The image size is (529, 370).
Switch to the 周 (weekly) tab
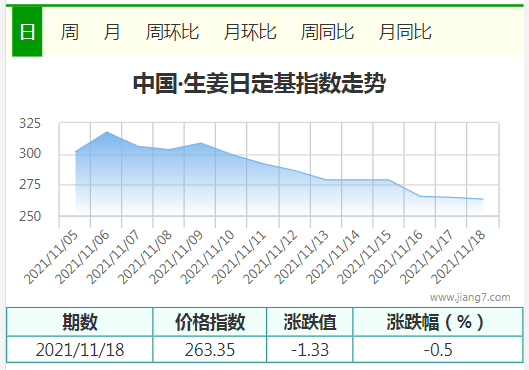[x=69, y=32]
